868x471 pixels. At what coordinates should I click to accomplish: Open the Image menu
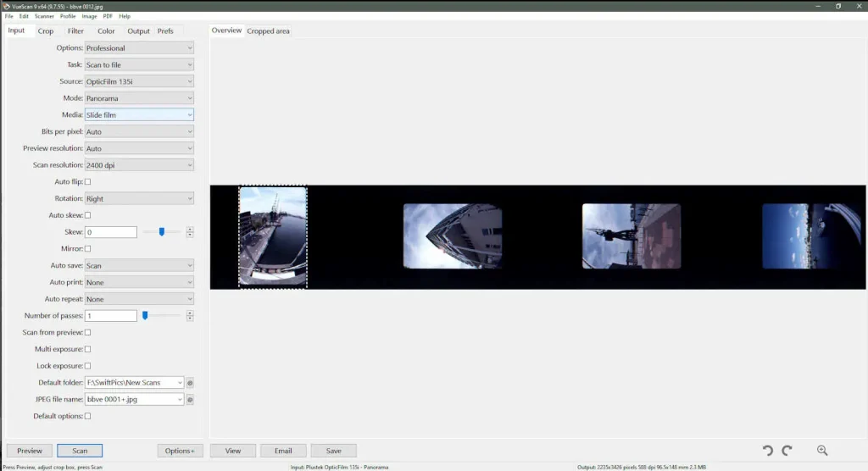point(89,16)
